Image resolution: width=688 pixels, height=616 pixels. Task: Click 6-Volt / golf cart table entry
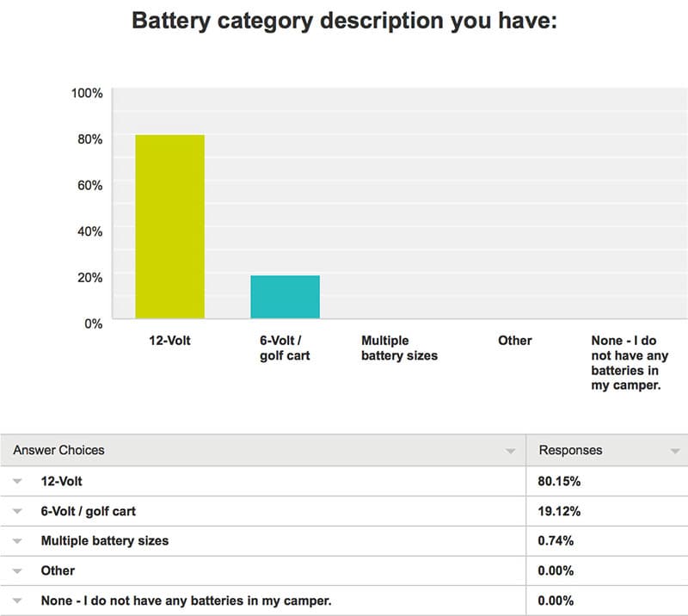(x=89, y=511)
